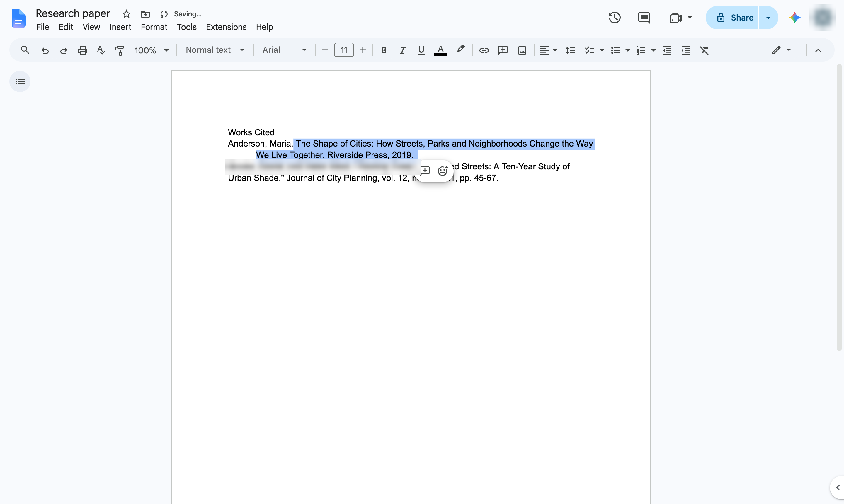The width and height of the screenshot is (844, 504).
Task: Toggle bold formatting
Action: coord(383,50)
